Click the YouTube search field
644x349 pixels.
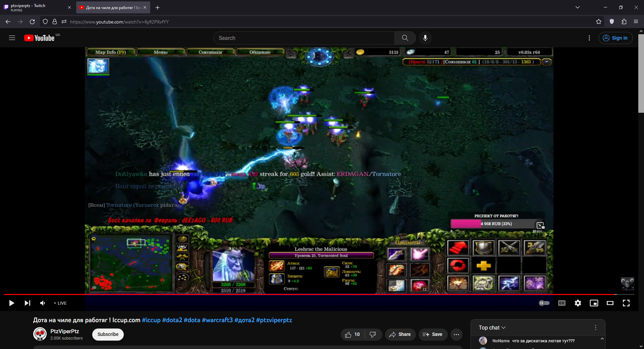pos(304,38)
